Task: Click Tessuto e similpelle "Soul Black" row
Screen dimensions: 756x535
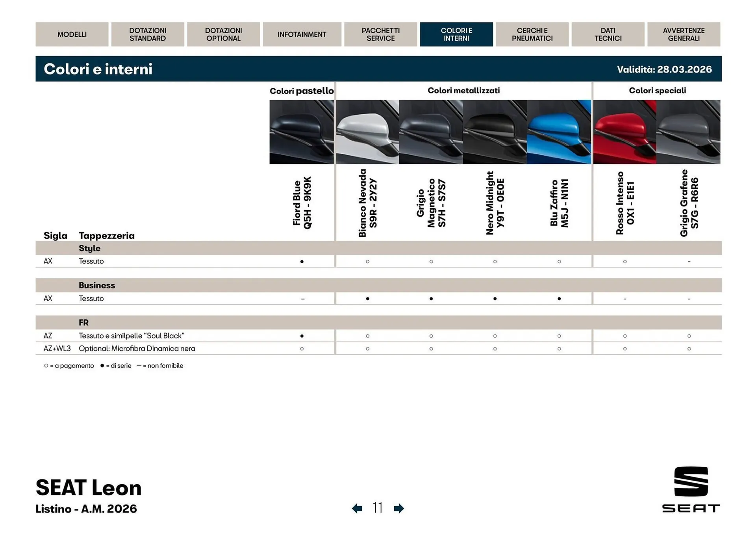Action: point(378,336)
